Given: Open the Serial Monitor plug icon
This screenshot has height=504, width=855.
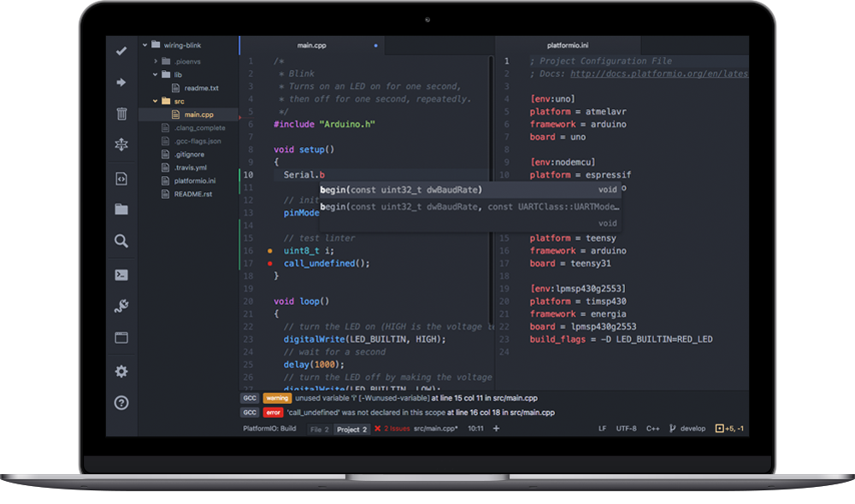Looking at the screenshot, I should pyautogui.click(x=121, y=306).
